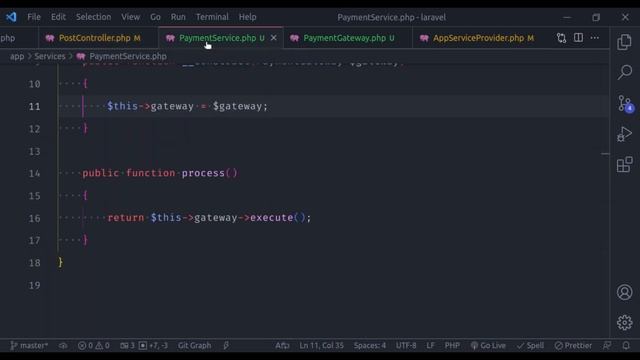Click the process function name
640x360 pixels.
tap(203, 173)
